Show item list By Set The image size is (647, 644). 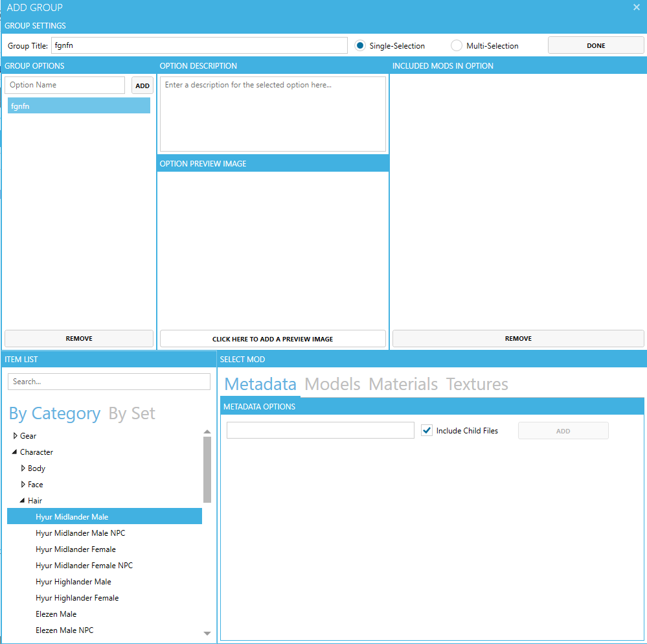tap(131, 413)
